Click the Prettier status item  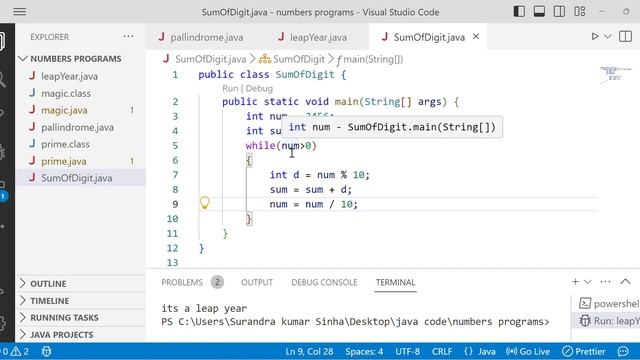click(584, 351)
